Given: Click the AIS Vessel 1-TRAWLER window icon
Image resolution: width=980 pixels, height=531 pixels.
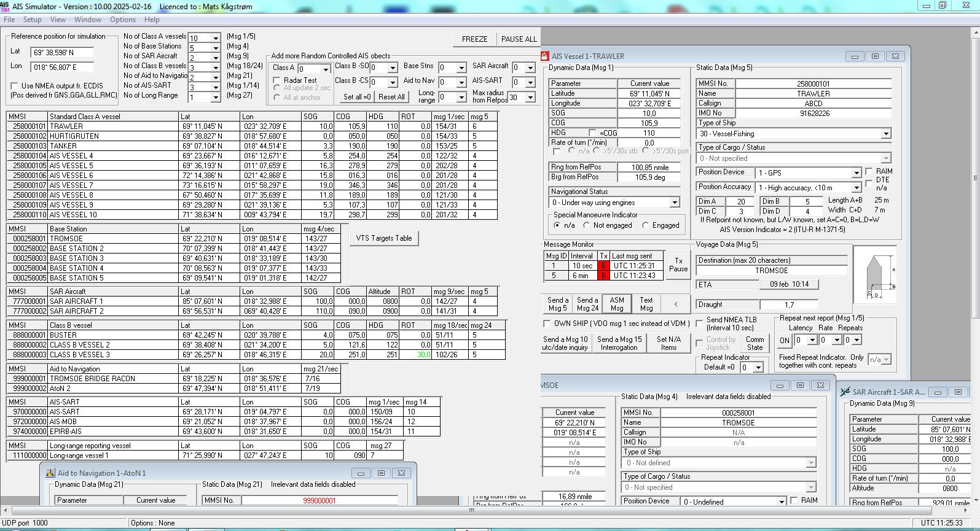Looking at the screenshot, I should (x=545, y=56).
